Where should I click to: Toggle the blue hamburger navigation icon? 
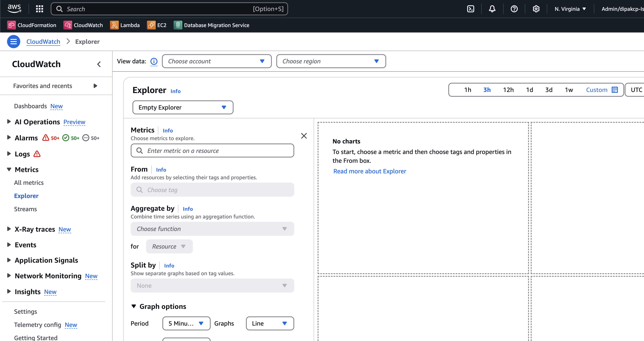point(13,42)
